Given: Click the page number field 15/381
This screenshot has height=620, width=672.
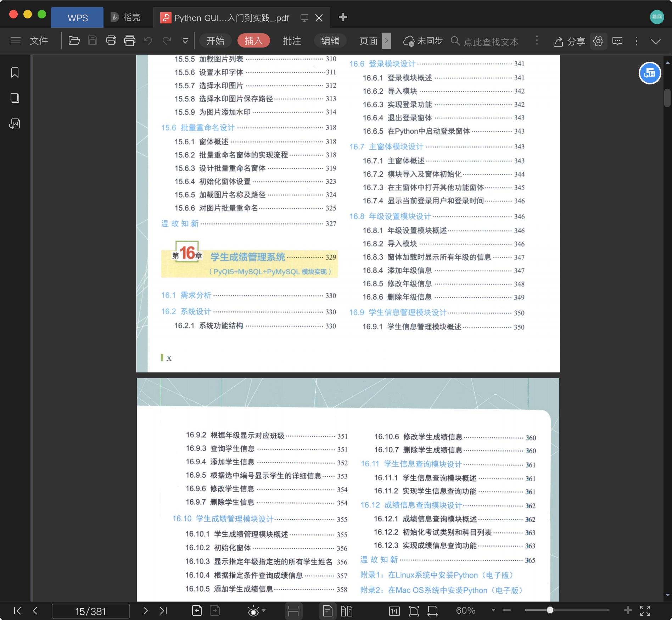Looking at the screenshot, I should click(x=91, y=611).
